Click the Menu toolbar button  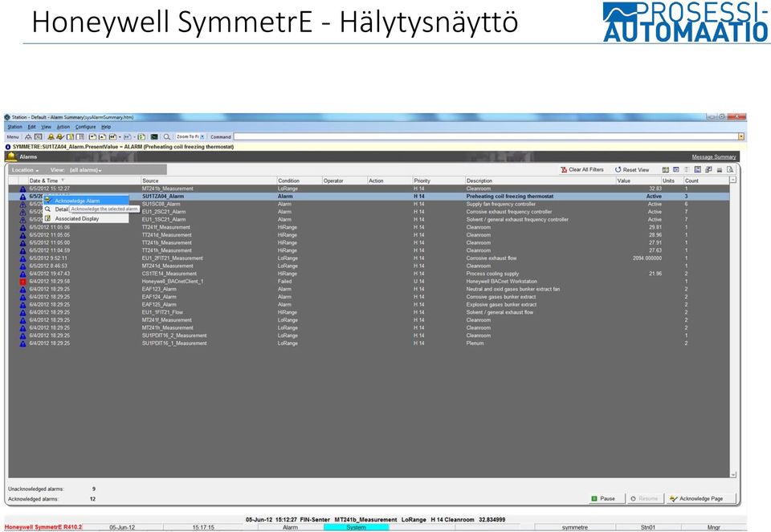pyautogui.click(x=13, y=136)
